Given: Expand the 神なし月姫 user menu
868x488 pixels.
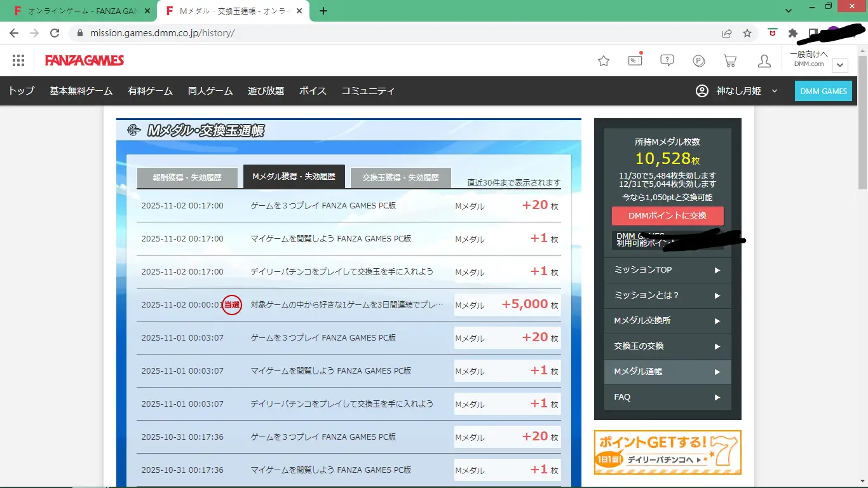Looking at the screenshot, I should [x=737, y=91].
